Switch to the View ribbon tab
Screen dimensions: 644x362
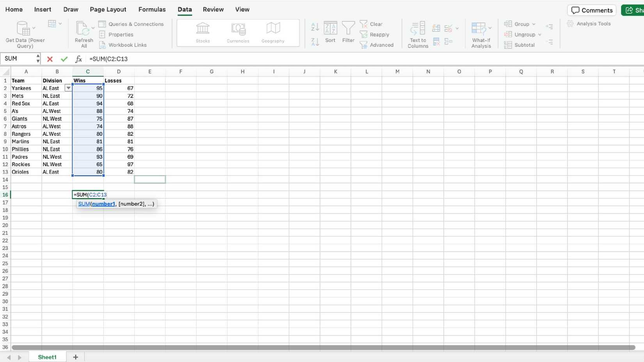tap(242, 9)
